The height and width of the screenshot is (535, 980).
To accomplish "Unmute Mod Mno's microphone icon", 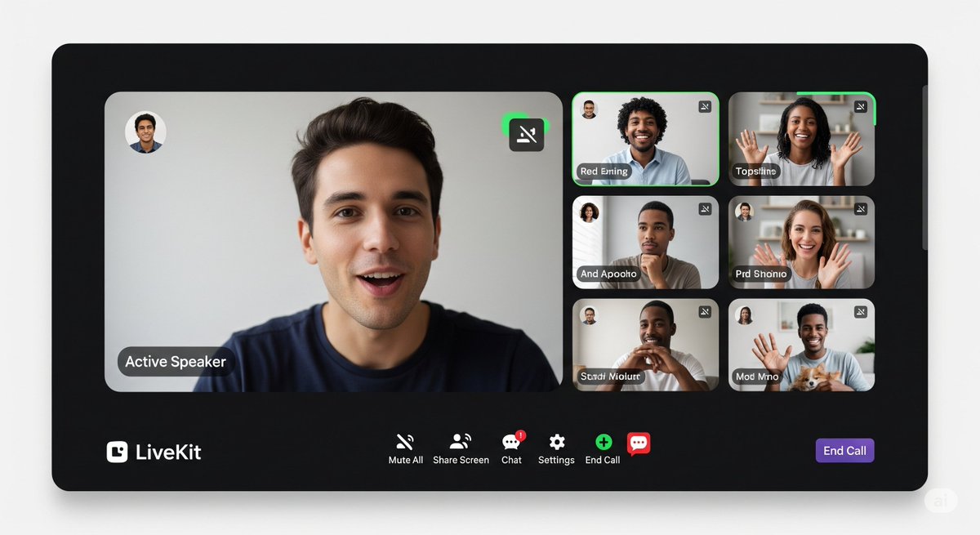I will (860, 312).
